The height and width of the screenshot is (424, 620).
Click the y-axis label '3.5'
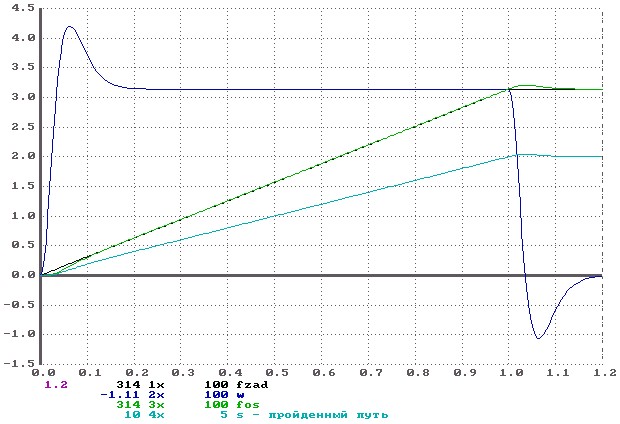coord(23,67)
